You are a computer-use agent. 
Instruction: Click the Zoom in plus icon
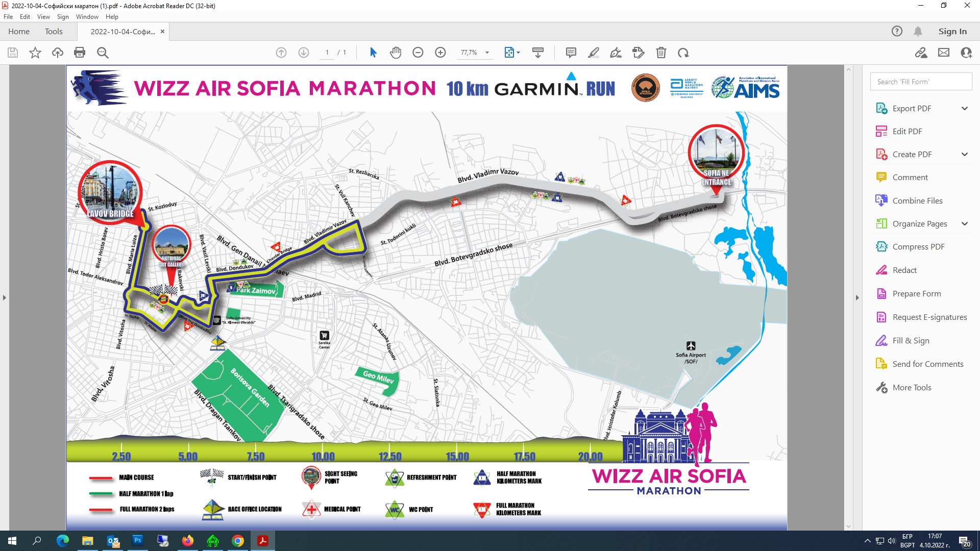440,53
